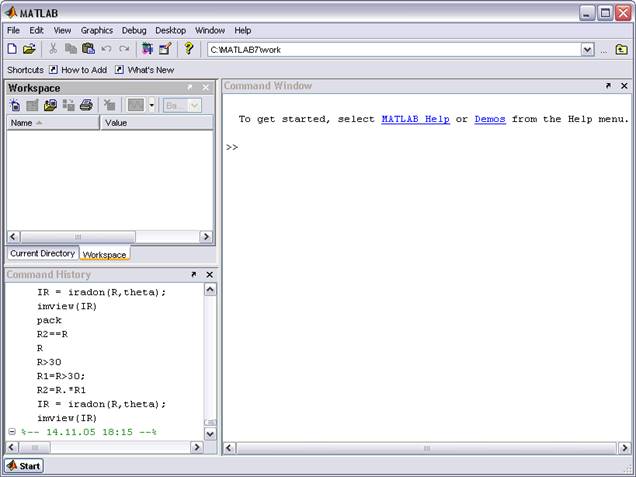Screen dimensions: 636x477
Task: Follow the MATLAB Help link
Action: click(x=415, y=119)
